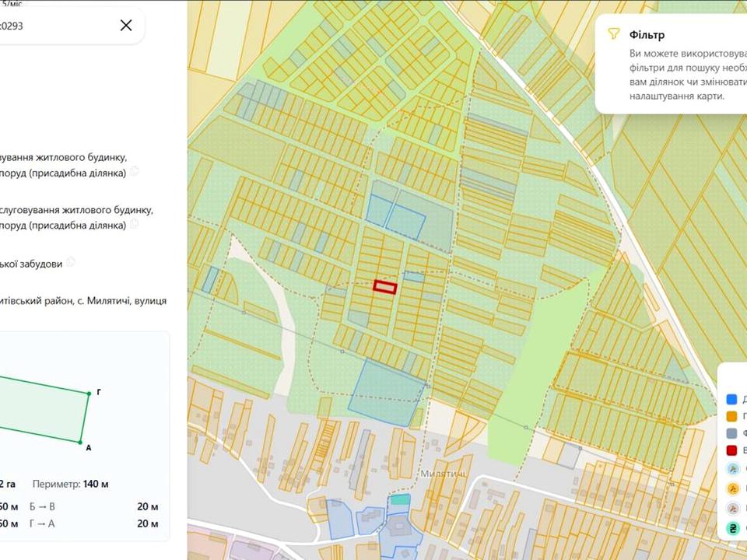Click vertex Г on the parcel diagram
Viewport: 747px width, 560px height.
coord(89,394)
